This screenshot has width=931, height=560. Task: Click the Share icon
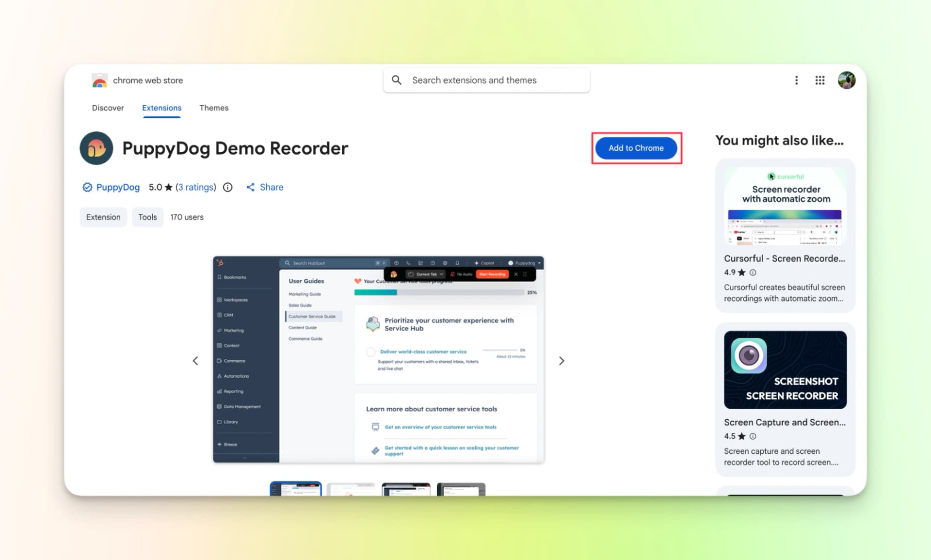[x=251, y=187]
